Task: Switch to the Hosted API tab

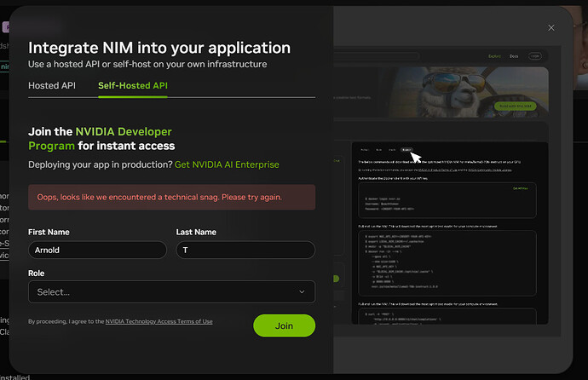Action: (52, 85)
